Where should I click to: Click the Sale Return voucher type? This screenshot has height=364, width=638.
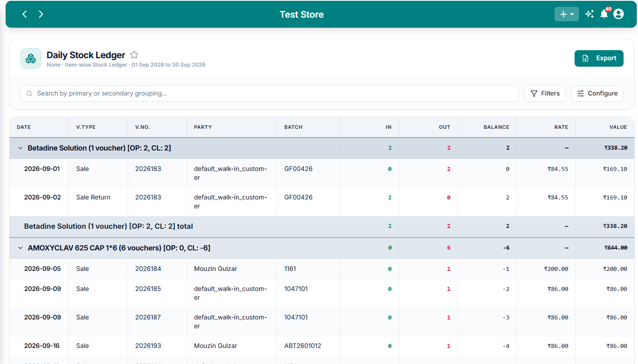click(93, 197)
